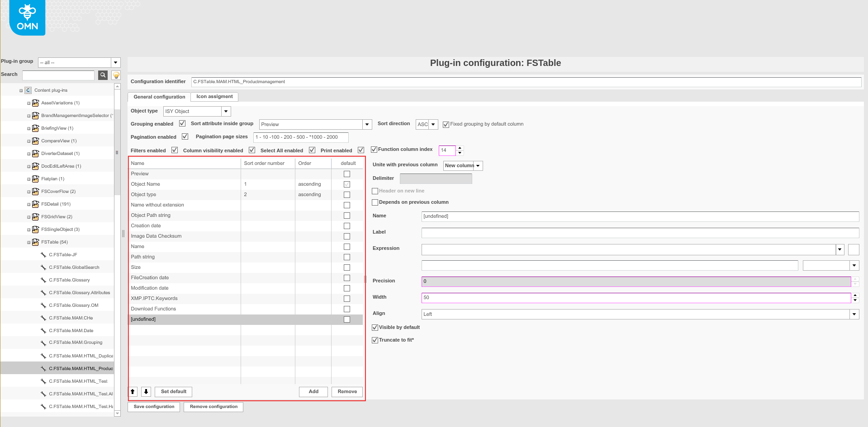Disable the Print enabled checkbox

pos(360,150)
